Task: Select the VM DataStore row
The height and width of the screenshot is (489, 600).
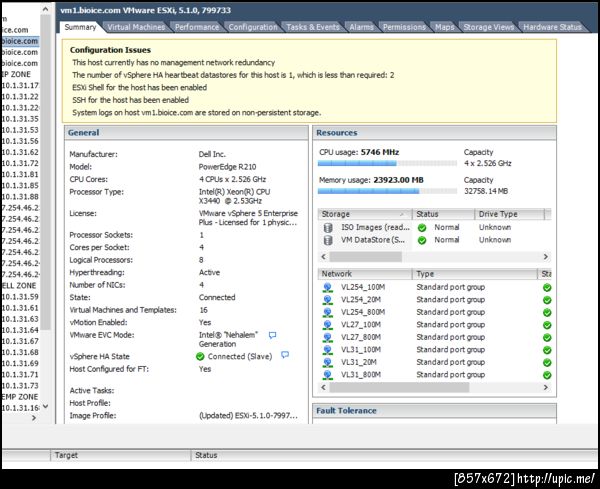Action: [x=434, y=240]
